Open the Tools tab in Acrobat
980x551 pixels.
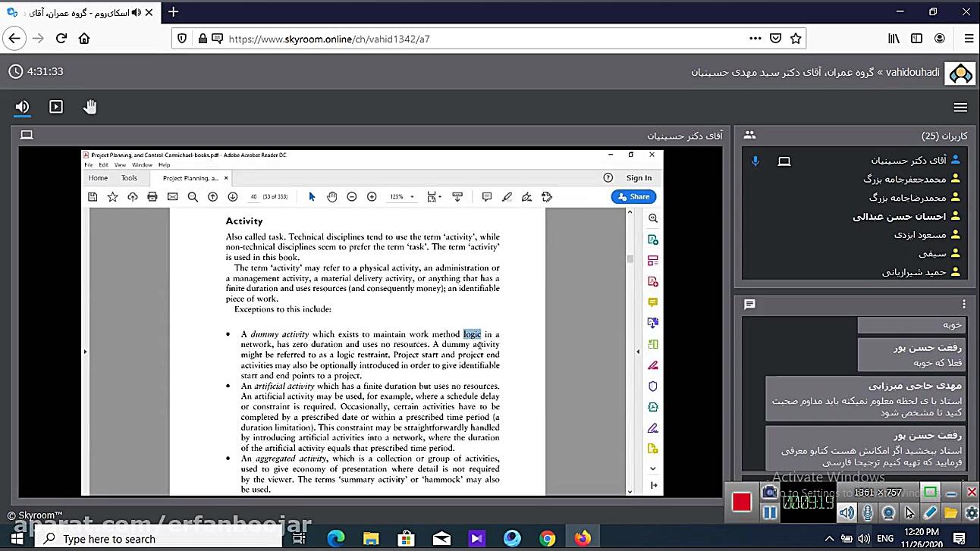129,178
